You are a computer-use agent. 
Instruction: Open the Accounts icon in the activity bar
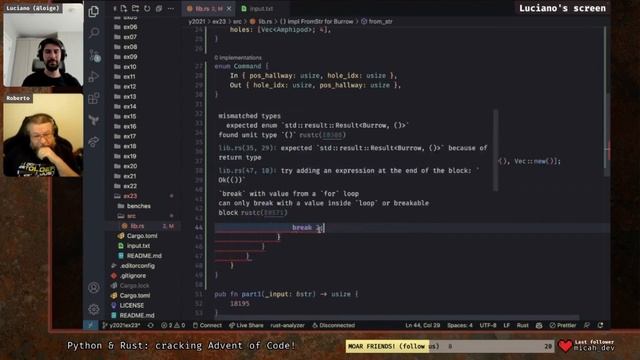[94, 287]
